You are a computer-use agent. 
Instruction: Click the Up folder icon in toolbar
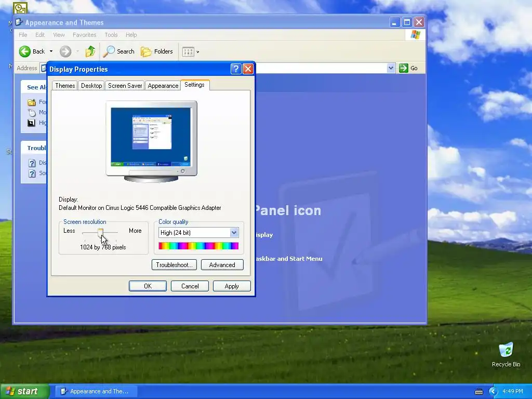point(90,51)
